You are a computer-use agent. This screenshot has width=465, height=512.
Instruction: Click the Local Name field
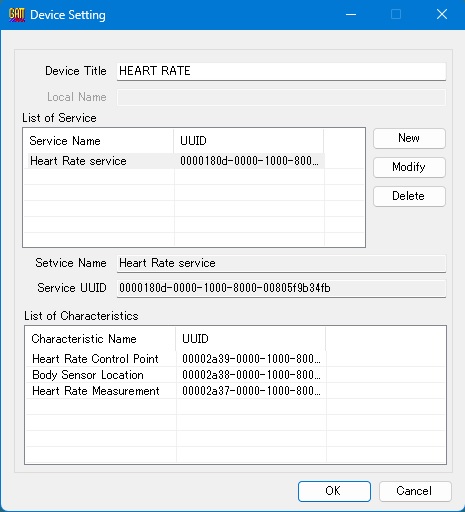(x=281, y=97)
